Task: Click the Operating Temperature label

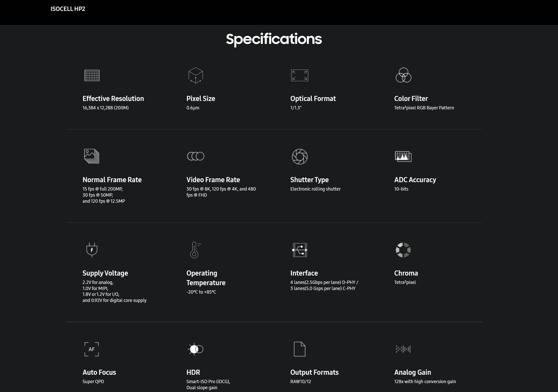Action: click(206, 278)
